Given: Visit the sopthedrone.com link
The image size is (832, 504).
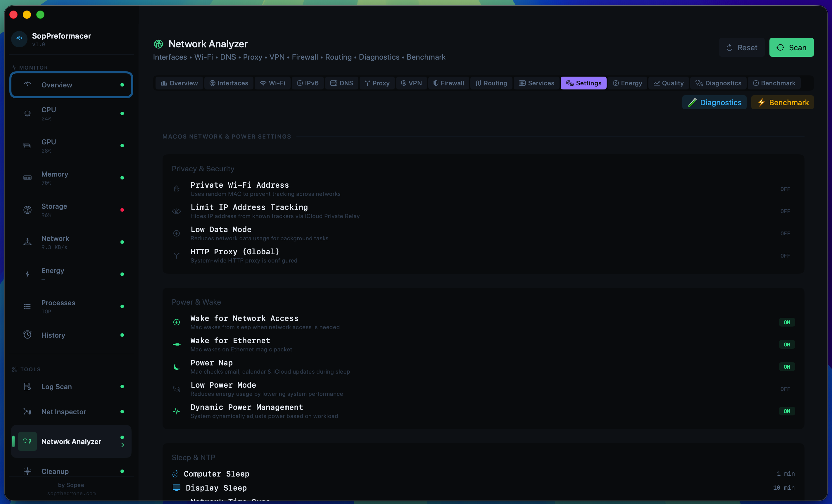Looking at the screenshot, I should [71, 493].
